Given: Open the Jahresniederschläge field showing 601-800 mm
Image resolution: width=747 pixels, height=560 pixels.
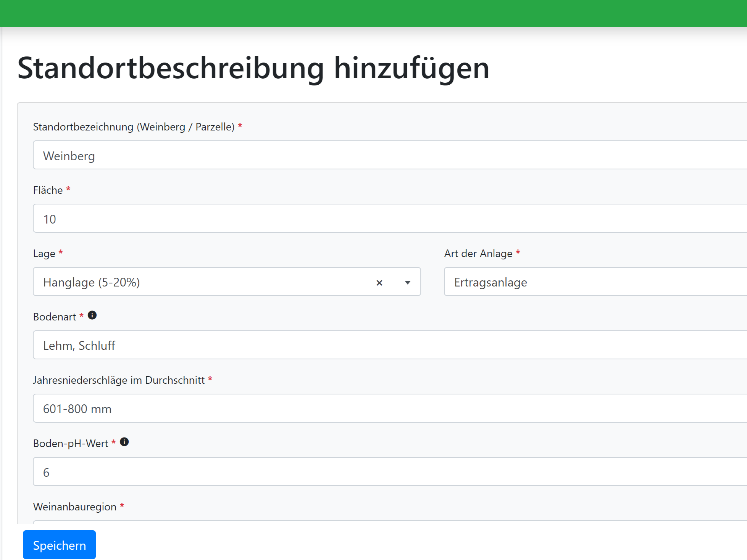Looking at the screenshot, I should 390,408.
